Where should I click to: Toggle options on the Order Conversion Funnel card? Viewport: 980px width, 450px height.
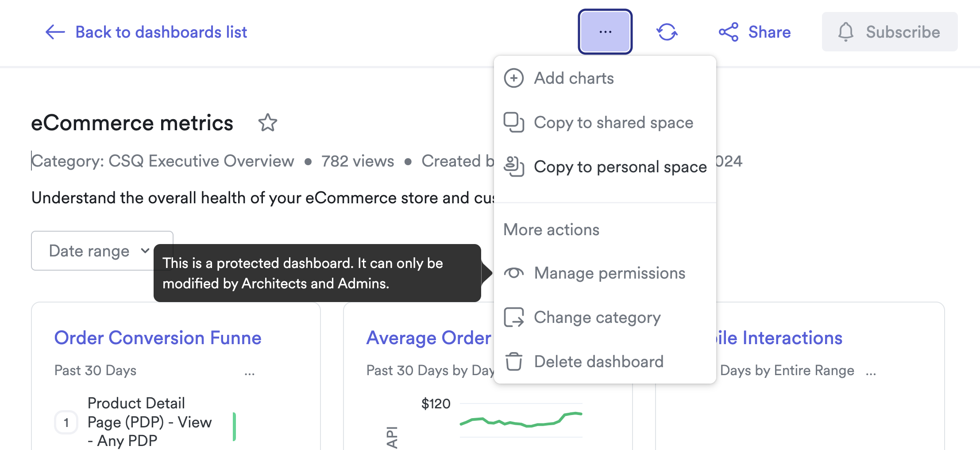250,372
